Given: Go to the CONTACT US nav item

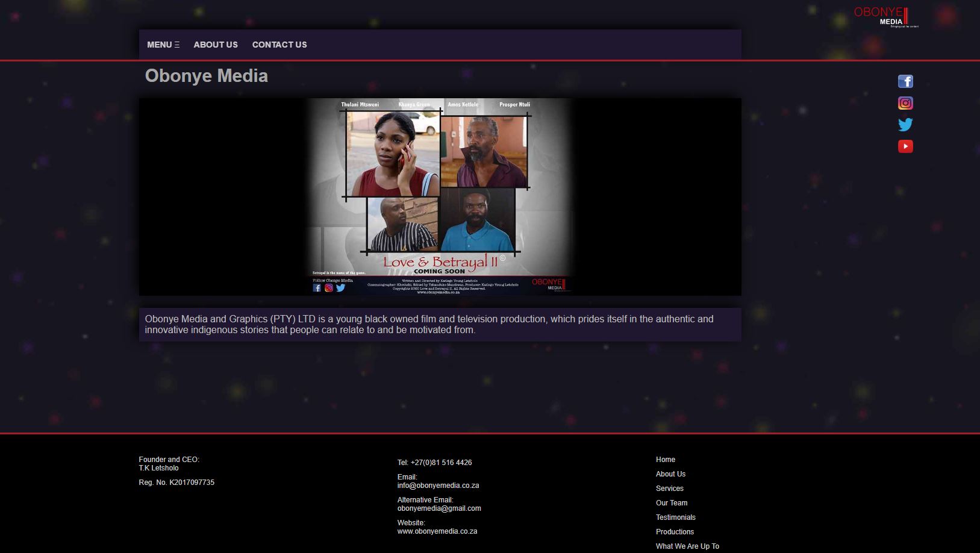Looking at the screenshot, I should point(279,45).
